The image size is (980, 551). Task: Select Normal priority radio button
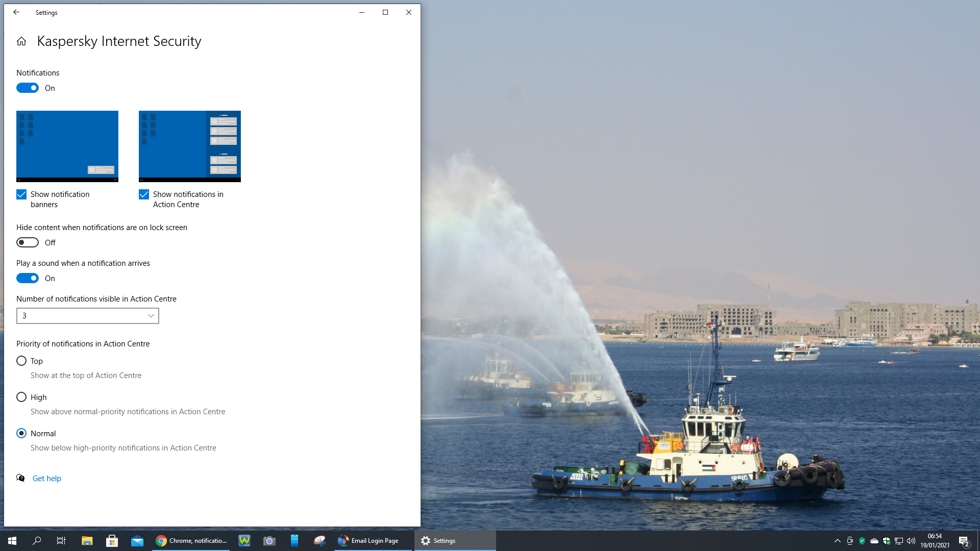pos(21,433)
